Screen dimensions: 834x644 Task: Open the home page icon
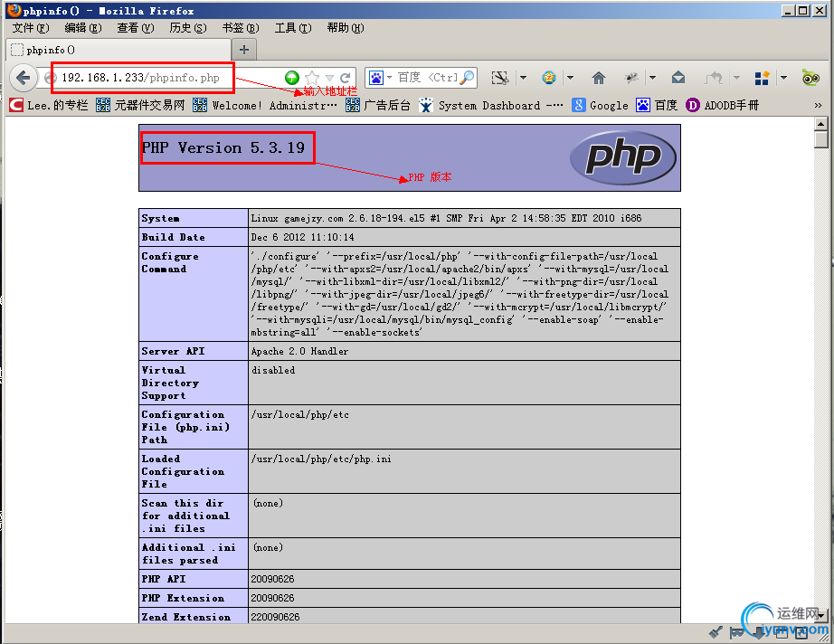tap(599, 78)
